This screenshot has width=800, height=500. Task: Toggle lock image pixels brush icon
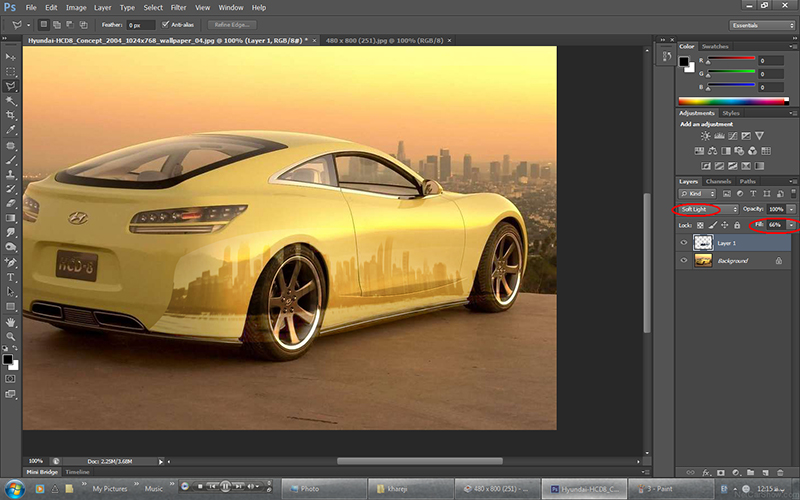click(x=713, y=225)
